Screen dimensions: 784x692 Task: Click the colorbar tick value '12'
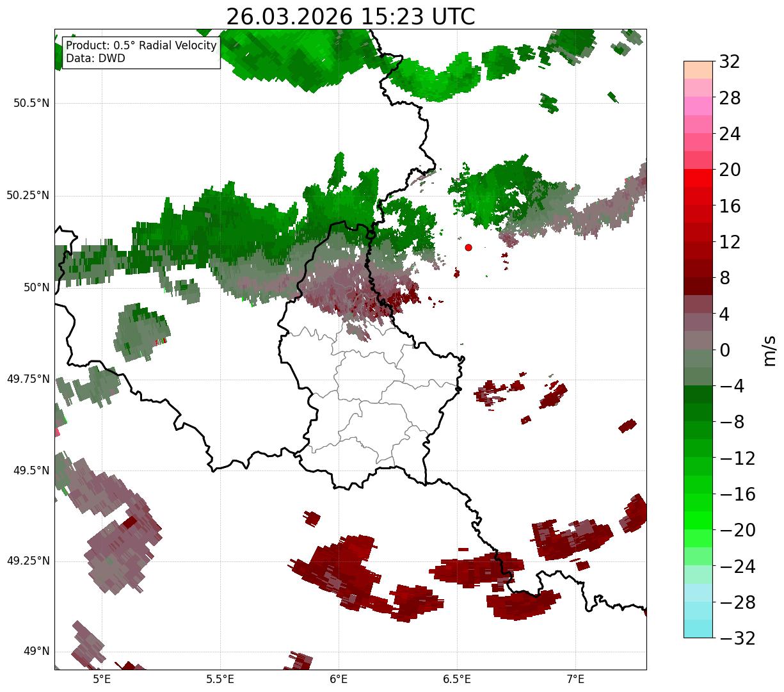pos(730,242)
